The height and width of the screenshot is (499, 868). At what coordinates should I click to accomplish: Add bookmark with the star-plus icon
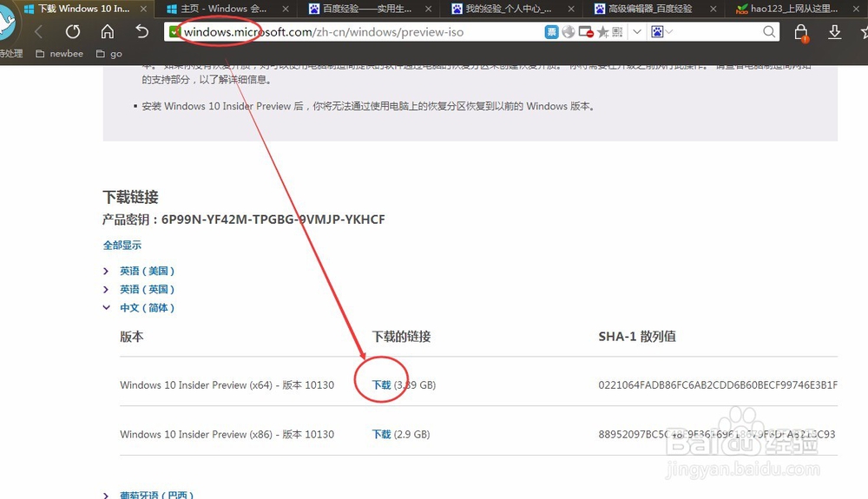[603, 32]
